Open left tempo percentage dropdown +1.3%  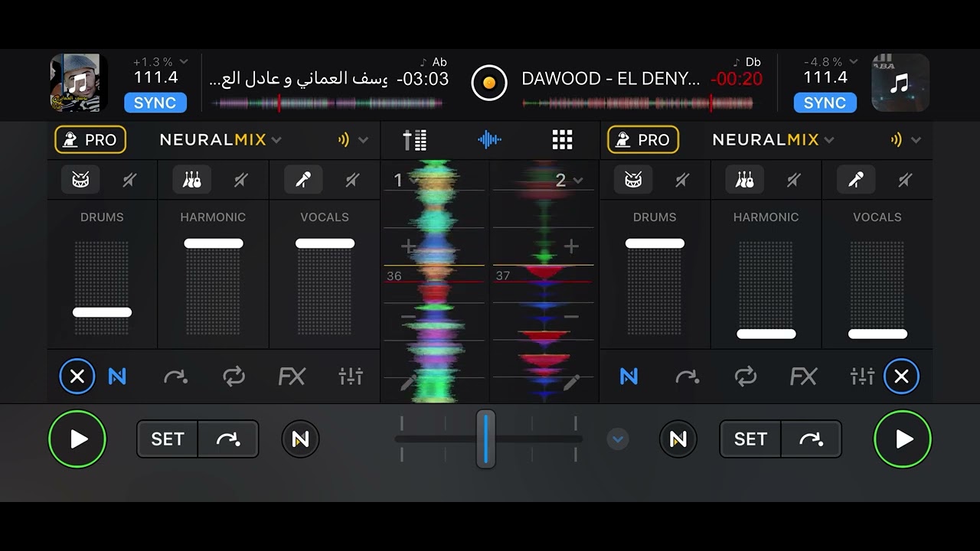[162, 62]
